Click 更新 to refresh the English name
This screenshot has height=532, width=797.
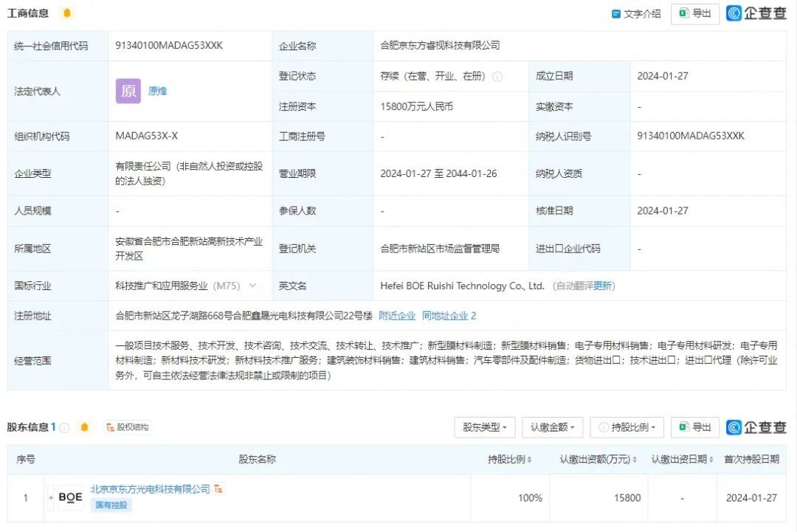tap(602, 286)
